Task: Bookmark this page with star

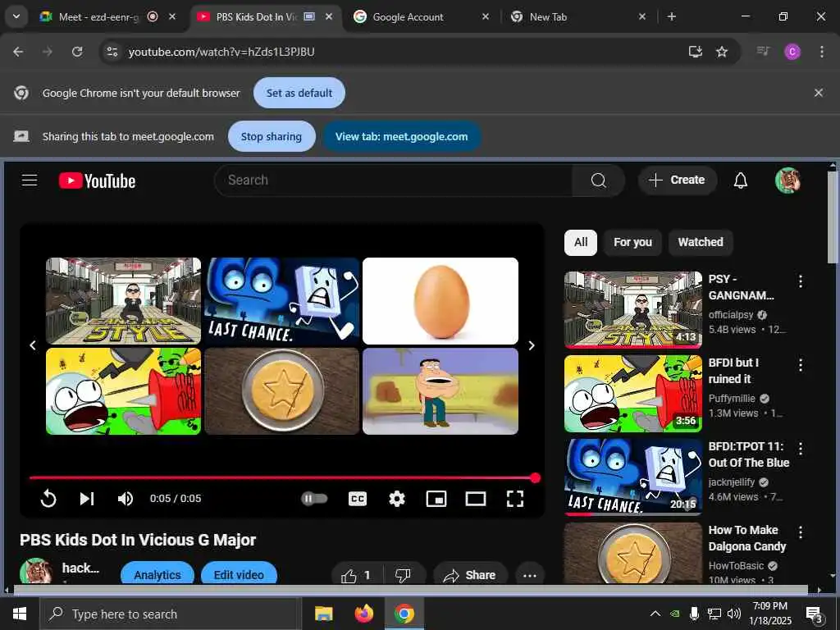Action: [722, 52]
